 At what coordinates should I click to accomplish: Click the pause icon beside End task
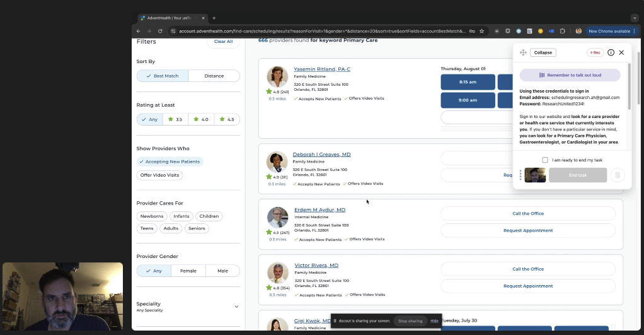[x=618, y=175]
